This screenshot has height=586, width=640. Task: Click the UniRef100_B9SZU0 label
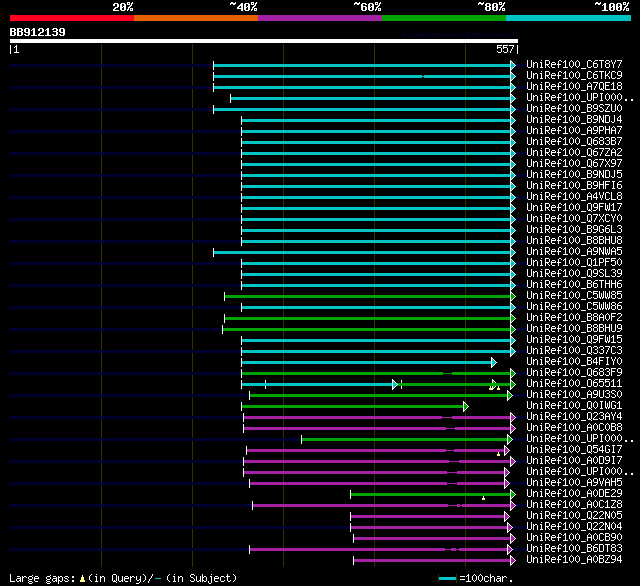pos(574,109)
